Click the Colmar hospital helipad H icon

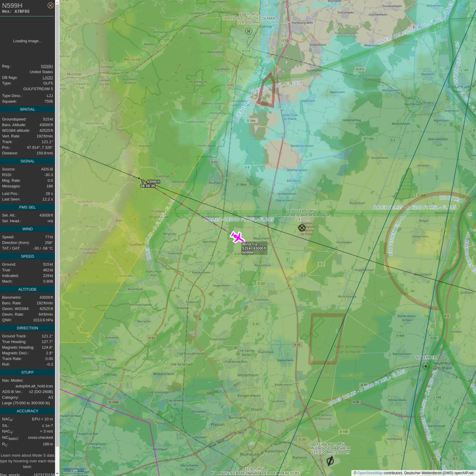pos(249,31)
